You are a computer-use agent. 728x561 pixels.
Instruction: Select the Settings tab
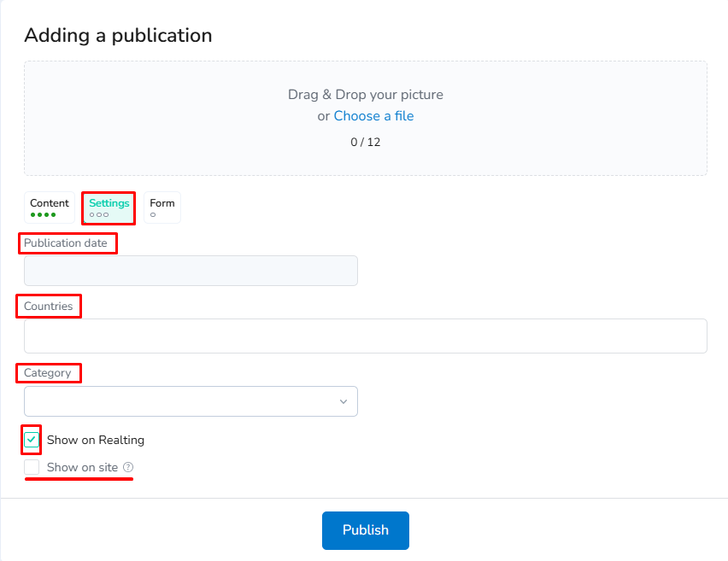tap(109, 203)
